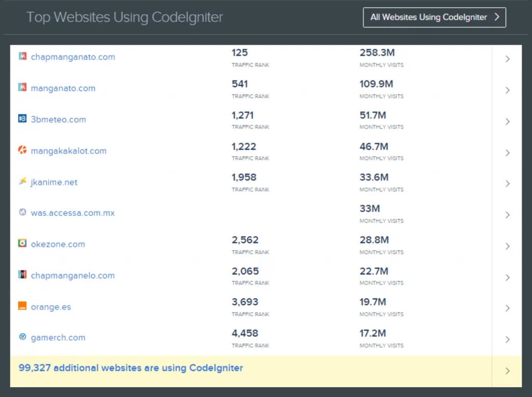Screen dimensions: 532x397
Task: Expand the mangakakalot.com row chevron
Action: tap(507, 153)
